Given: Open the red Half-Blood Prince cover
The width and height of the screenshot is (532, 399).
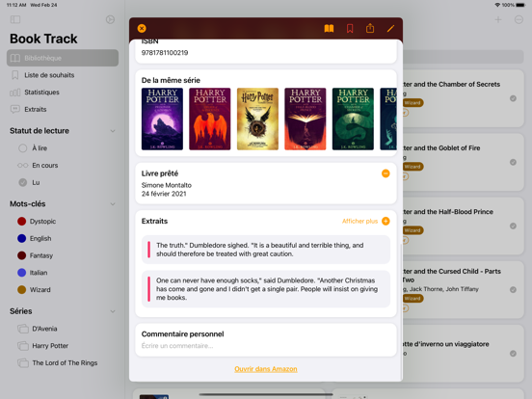Looking at the screenshot, I should (x=305, y=120).
